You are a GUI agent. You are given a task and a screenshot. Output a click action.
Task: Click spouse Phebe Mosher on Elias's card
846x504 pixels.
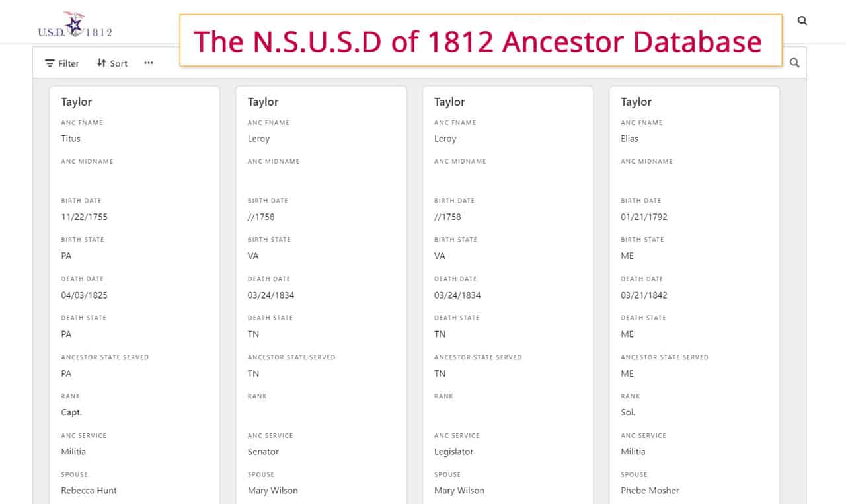pyautogui.click(x=650, y=490)
